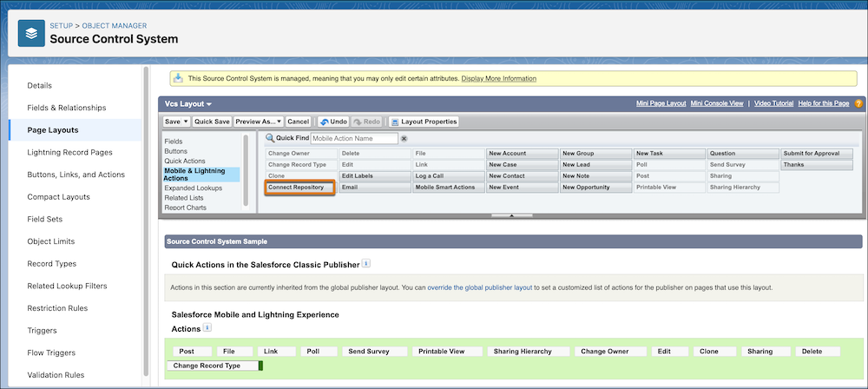Screen dimensions: 868x389
Task: Go to Compact Layouts
Action: [58, 197]
